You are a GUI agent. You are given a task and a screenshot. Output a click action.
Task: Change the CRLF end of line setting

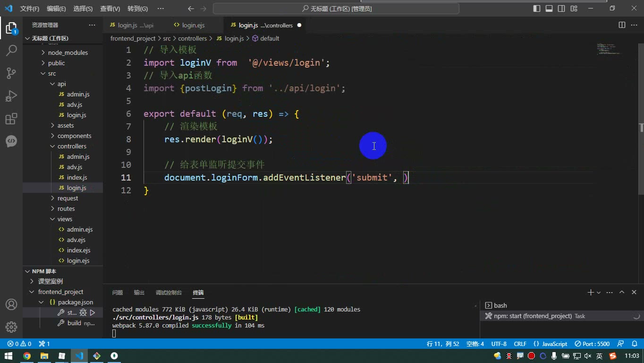tap(520, 344)
